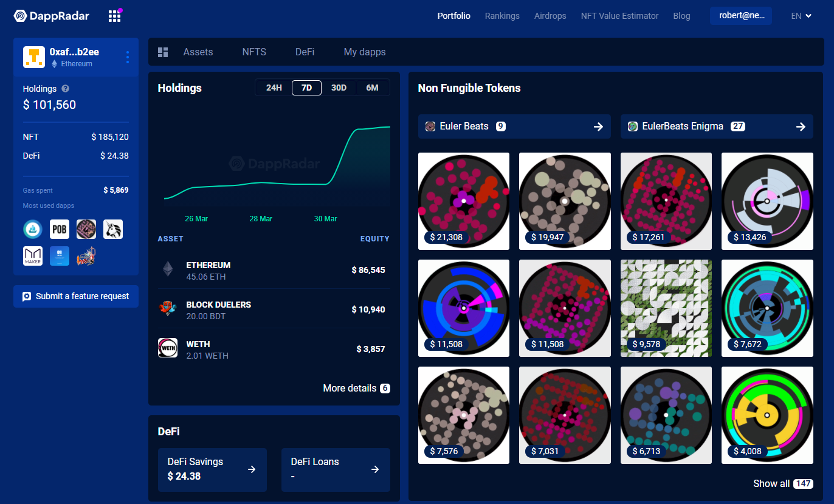Image resolution: width=834 pixels, height=504 pixels.
Task: Switch to the My dapps tab
Action: (x=365, y=52)
